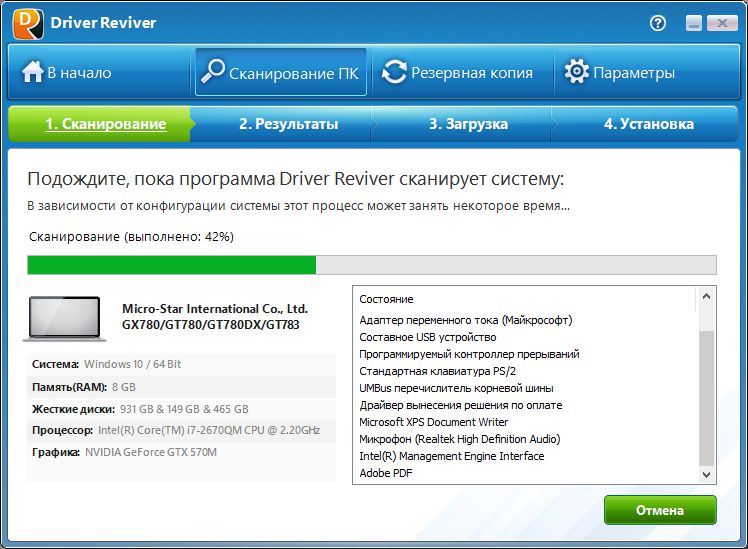
Task: Click the Windows 10 / 64 Bit value
Action: 133,364
